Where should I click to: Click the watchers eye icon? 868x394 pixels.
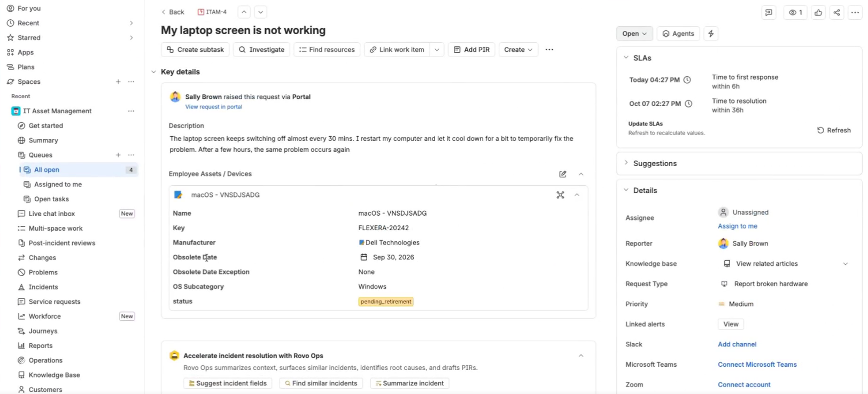pos(795,12)
